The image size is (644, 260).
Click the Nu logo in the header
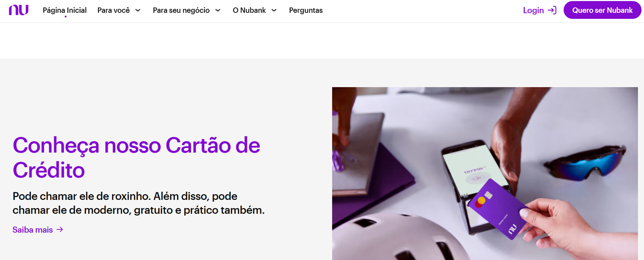click(x=18, y=10)
